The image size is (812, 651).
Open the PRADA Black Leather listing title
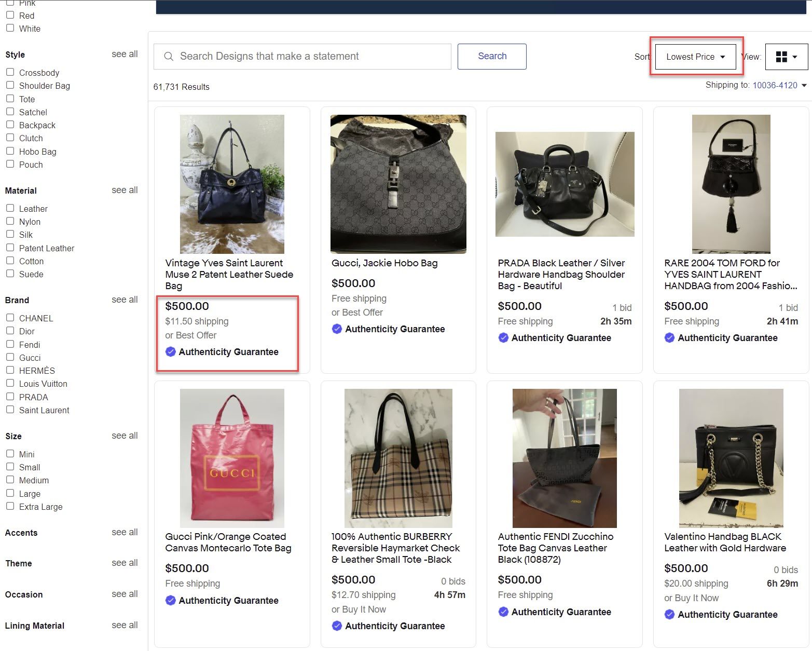(561, 275)
